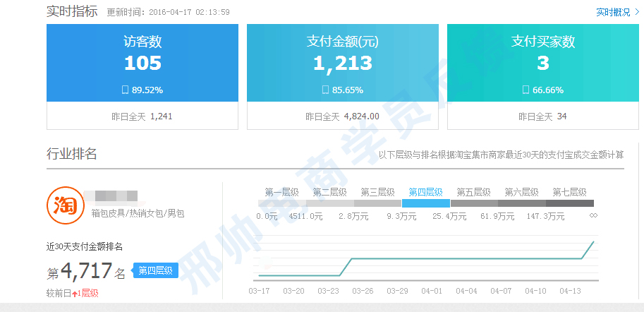Select the 第六层级 tier tab

click(x=521, y=192)
